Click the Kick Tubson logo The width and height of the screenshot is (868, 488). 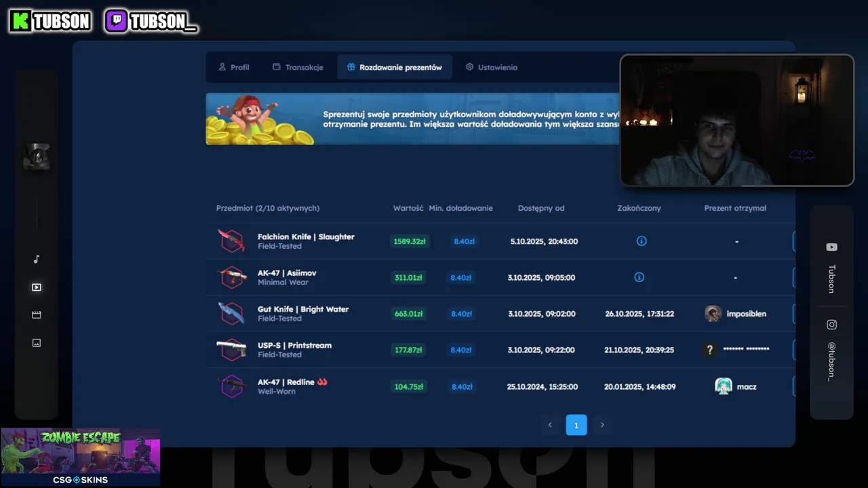click(x=50, y=22)
